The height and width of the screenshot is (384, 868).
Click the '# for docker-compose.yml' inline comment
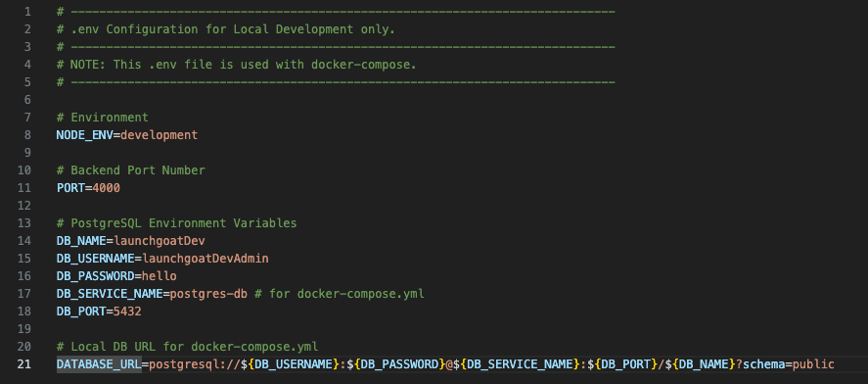(x=340, y=294)
